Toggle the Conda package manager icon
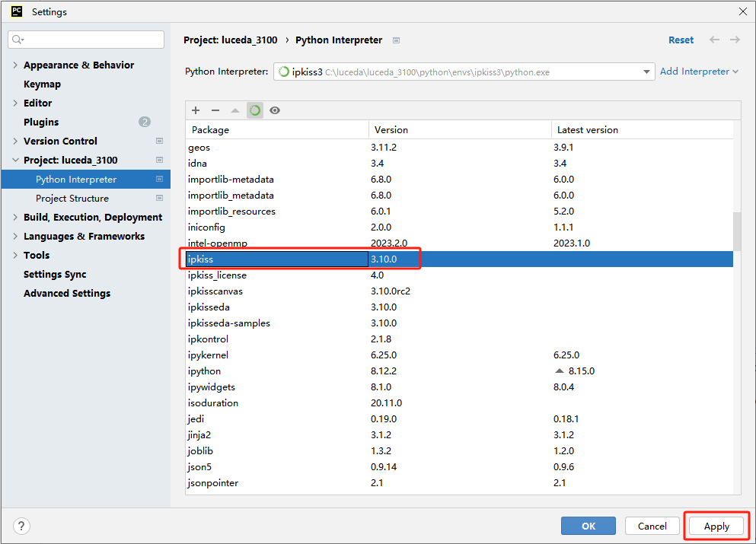This screenshot has height=544, width=756. point(255,110)
